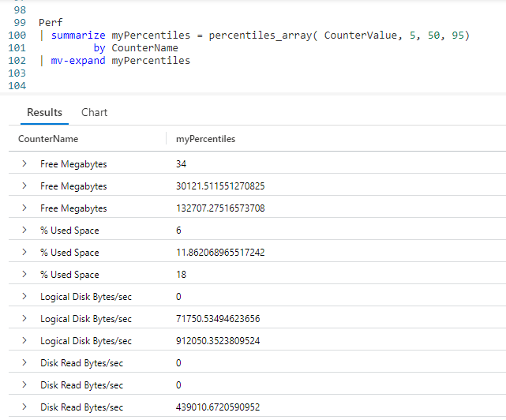
Task: Expand % Used Space row with value 18
Action: [25, 275]
